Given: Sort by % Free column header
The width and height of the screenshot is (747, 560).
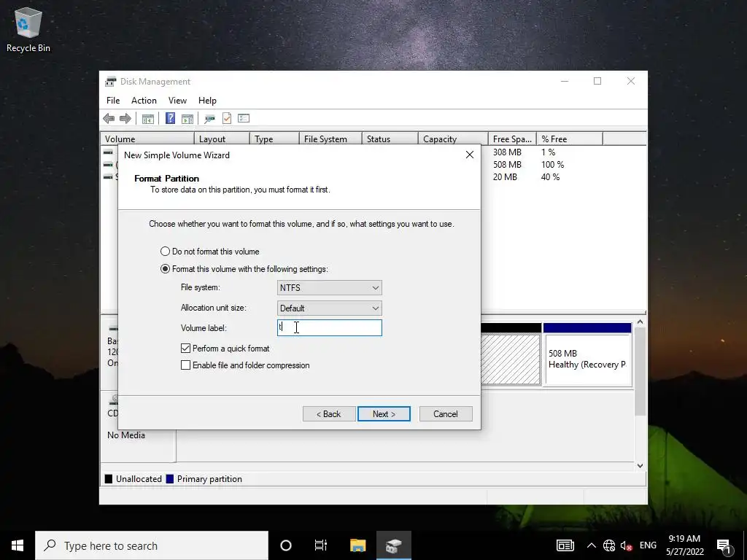Looking at the screenshot, I should [570, 139].
